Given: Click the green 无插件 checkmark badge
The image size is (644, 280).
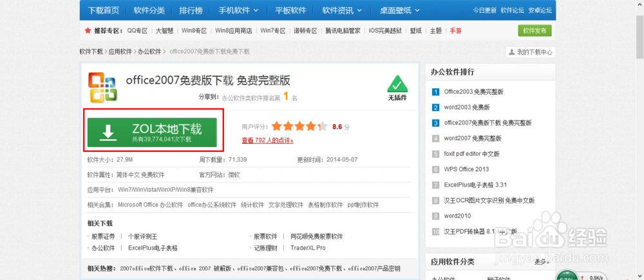Looking at the screenshot, I should click(397, 88).
